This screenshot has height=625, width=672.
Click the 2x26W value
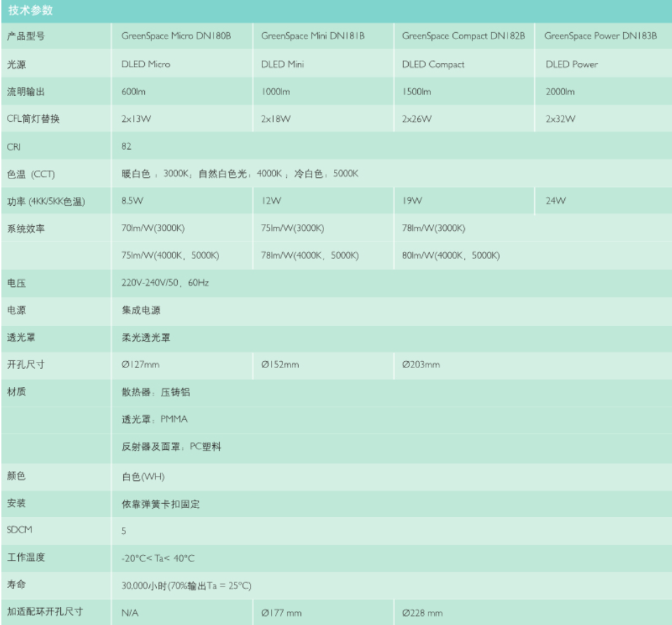416,119
